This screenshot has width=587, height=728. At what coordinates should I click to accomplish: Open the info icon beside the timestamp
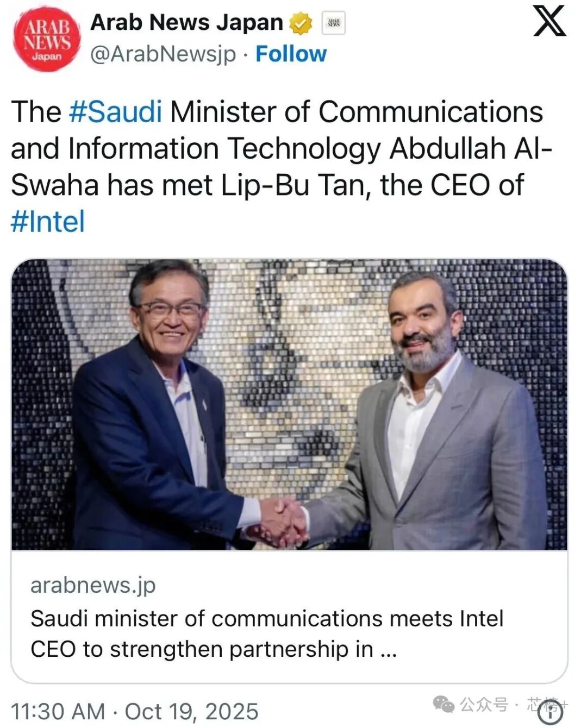coord(550,713)
